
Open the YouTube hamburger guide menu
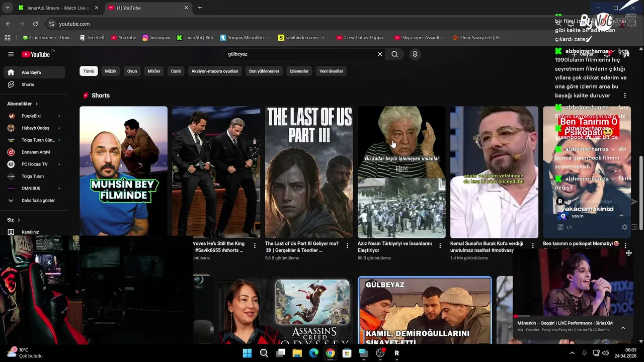click(11, 54)
